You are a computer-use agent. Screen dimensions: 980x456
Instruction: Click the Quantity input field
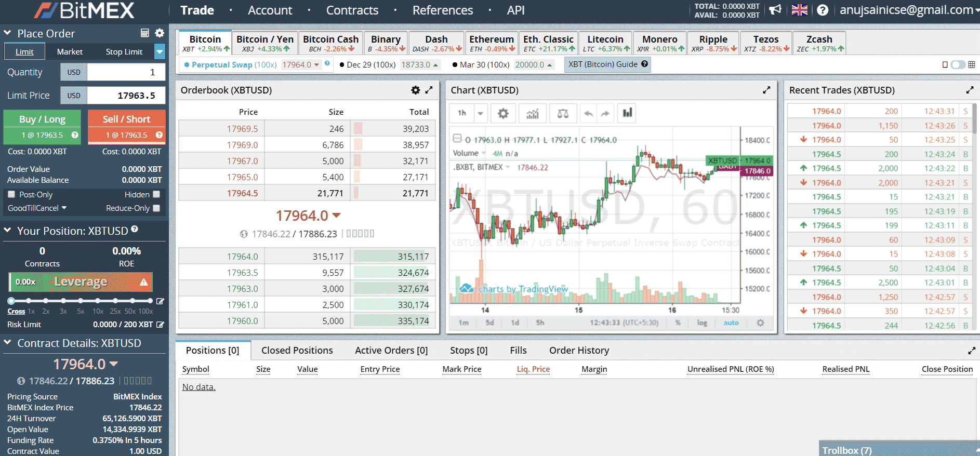(x=126, y=72)
